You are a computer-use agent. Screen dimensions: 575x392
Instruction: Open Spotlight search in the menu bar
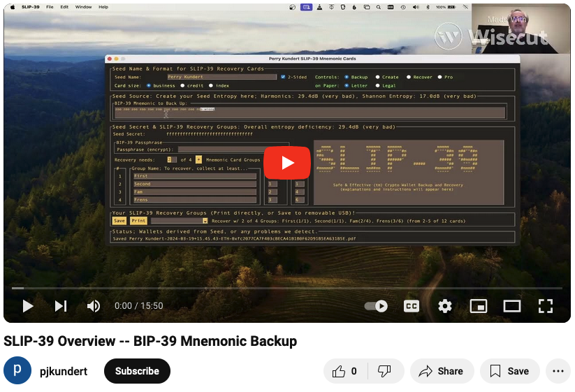[x=378, y=7]
